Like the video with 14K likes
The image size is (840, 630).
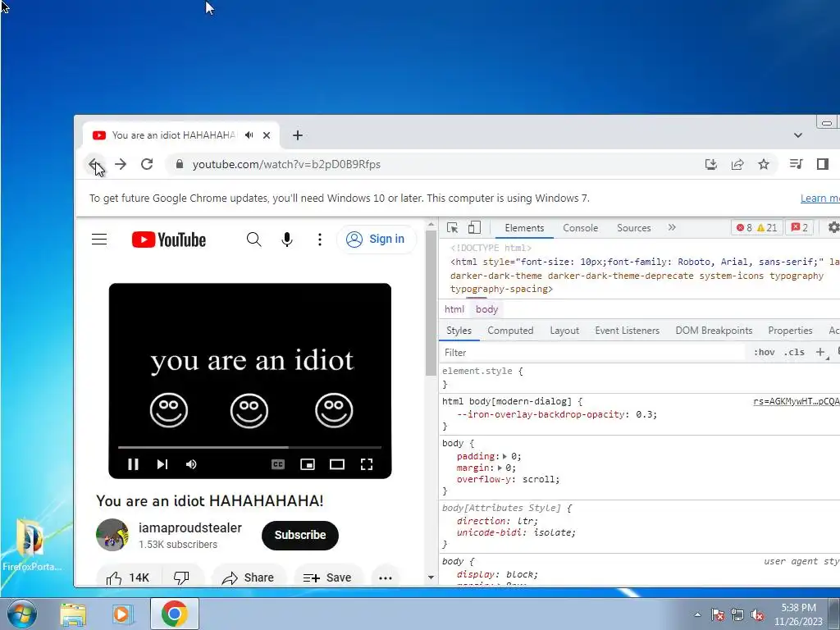[x=129, y=577]
